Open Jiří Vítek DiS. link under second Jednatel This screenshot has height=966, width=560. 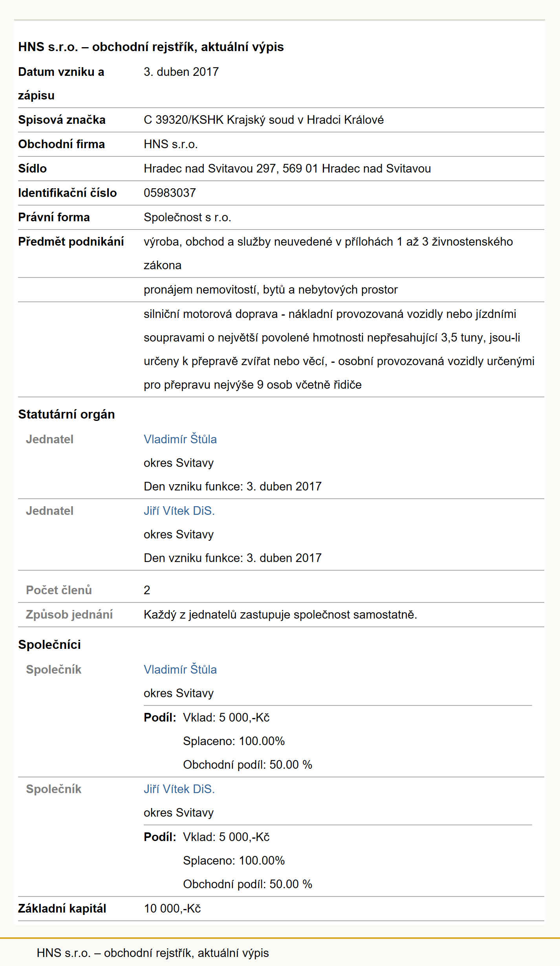pos(179,511)
